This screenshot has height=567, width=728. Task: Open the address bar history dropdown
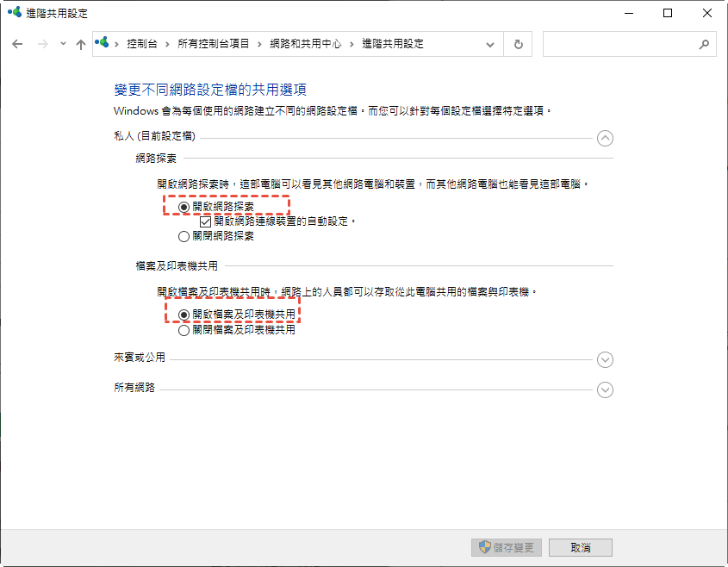click(490, 45)
